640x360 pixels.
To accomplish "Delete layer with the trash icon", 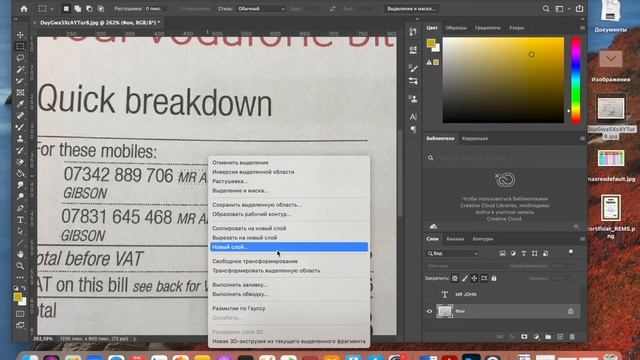I will point(572,337).
